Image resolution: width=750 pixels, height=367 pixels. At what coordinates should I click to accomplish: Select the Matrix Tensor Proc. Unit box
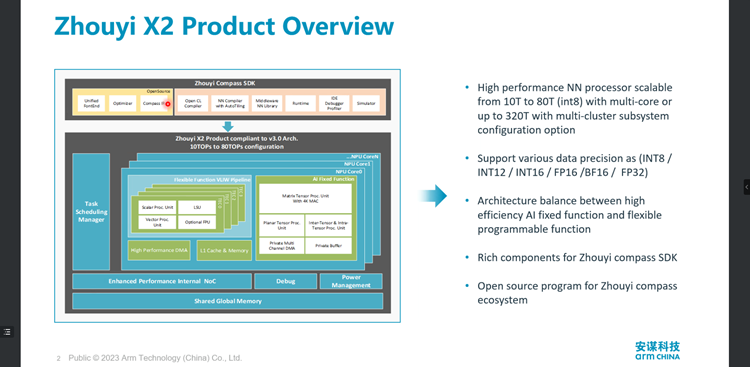[305, 199]
